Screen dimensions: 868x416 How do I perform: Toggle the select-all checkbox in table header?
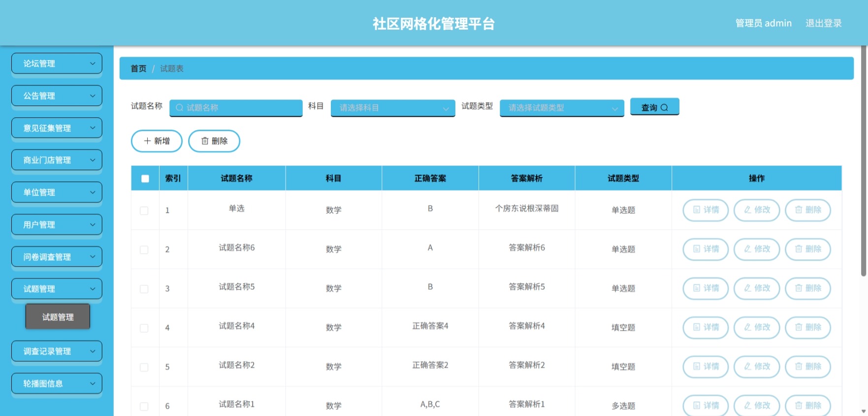coord(145,178)
